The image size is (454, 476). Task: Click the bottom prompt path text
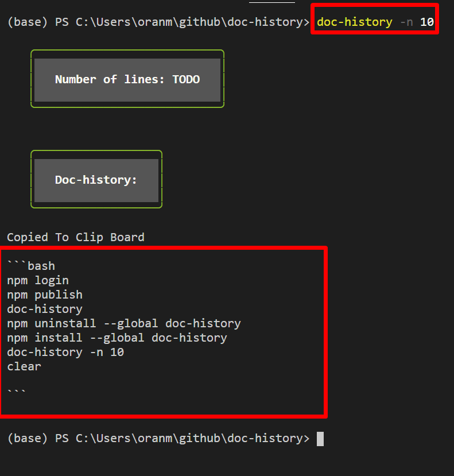pos(158,438)
